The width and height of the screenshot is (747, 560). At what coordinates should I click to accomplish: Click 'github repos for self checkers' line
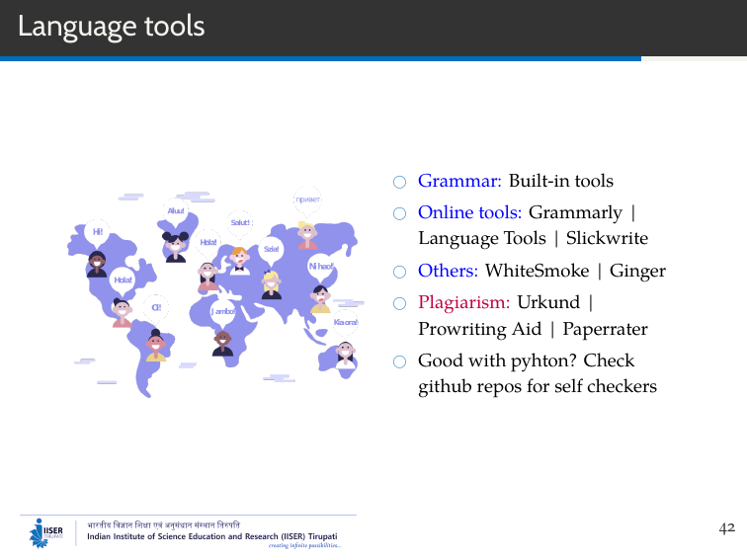(538, 387)
